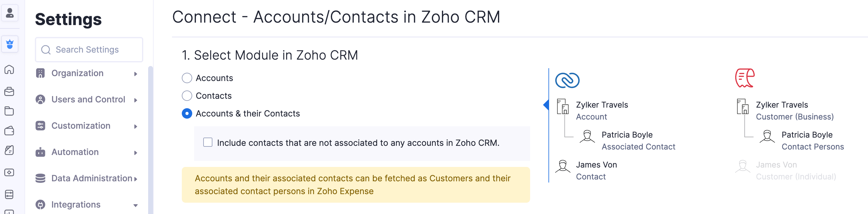Expand the Organization settings arrow
868x214 pixels.
point(136,74)
